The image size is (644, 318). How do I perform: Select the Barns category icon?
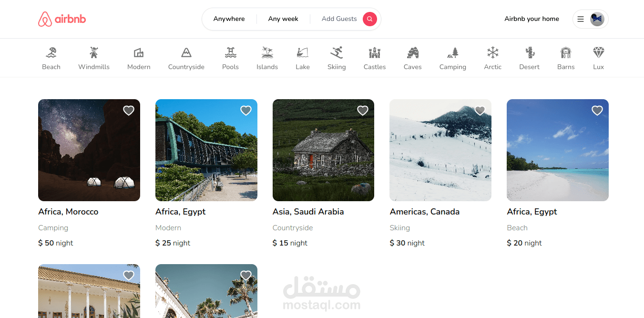click(x=566, y=52)
